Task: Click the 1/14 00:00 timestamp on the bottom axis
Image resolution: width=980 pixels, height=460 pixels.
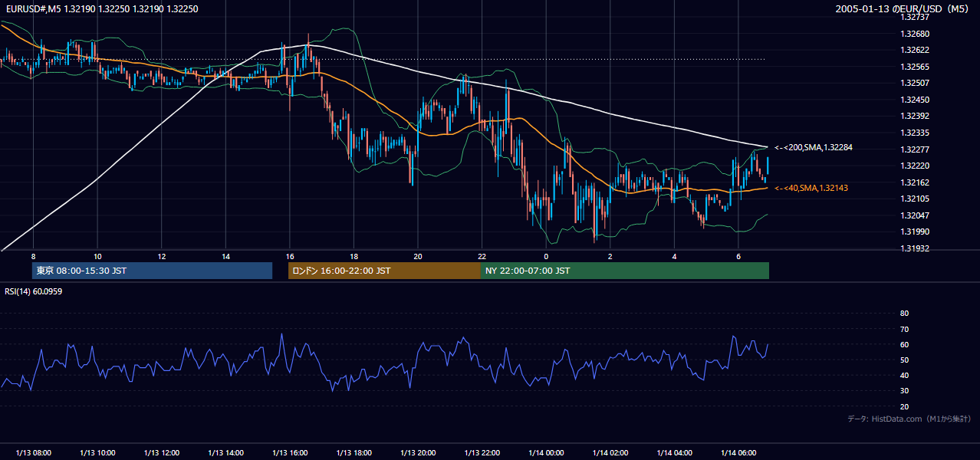Action: (x=546, y=453)
